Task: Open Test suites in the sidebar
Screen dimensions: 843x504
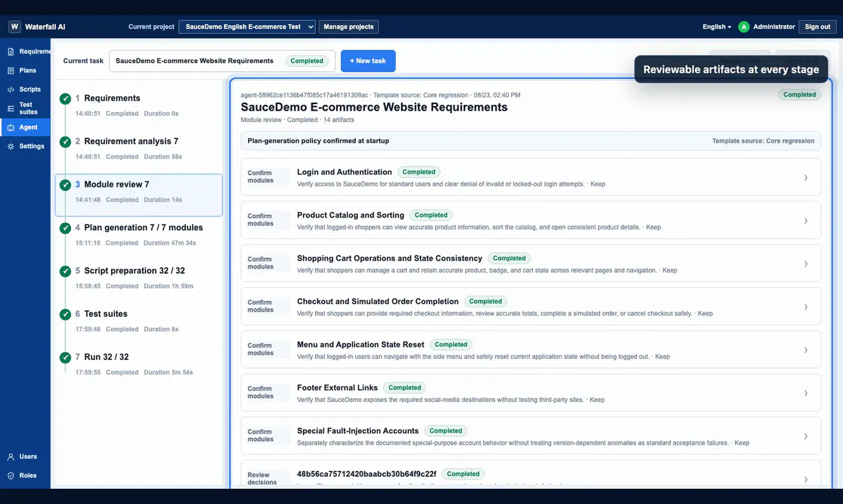Action: (25, 108)
